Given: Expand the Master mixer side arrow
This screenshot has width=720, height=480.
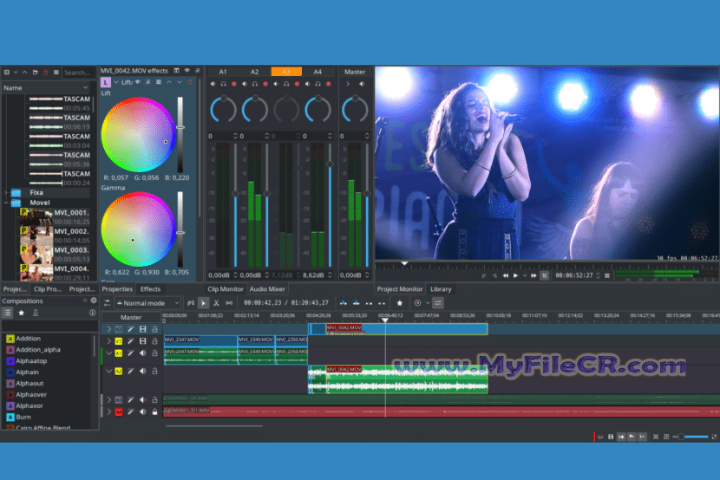Looking at the screenshot, I should pos(348,84).
